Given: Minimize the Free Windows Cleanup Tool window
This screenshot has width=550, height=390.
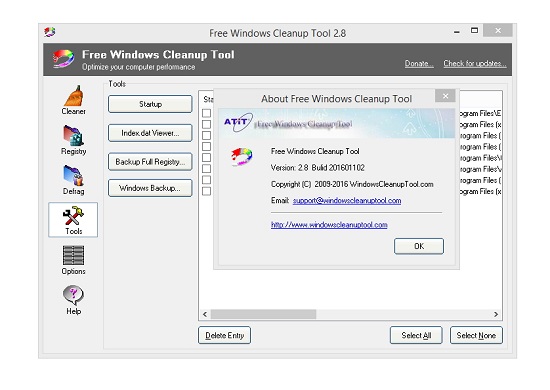Looking at the screenshot, I should tap(457, 31).
